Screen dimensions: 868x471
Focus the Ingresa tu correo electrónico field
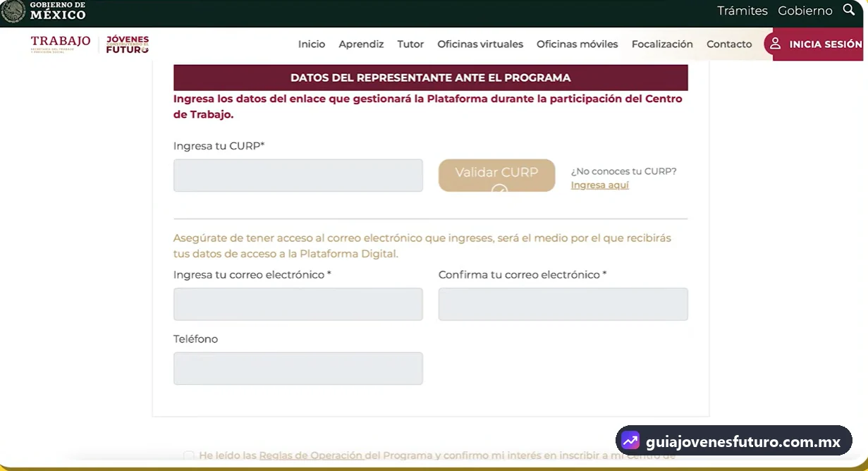[298, 304]
